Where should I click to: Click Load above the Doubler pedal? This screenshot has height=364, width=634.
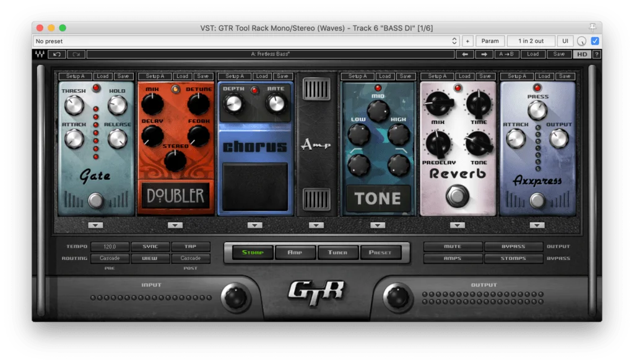coord(183,76)
